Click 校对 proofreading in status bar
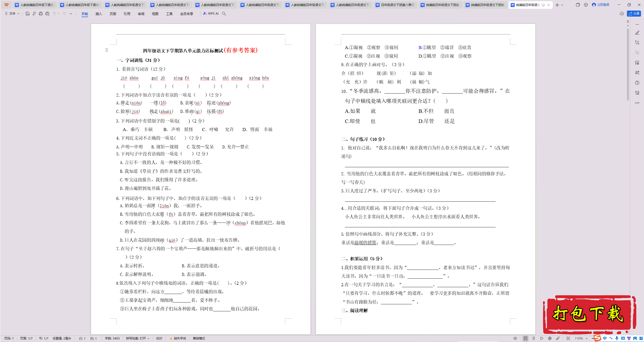 point(159,338)
